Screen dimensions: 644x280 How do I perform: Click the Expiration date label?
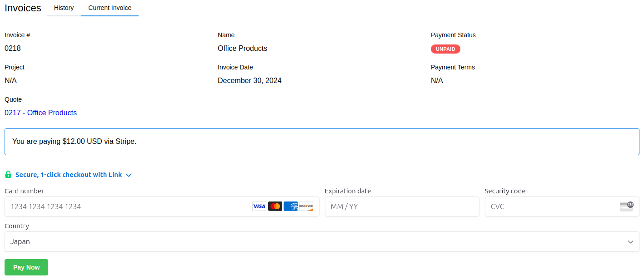click(x=348, y=191)
